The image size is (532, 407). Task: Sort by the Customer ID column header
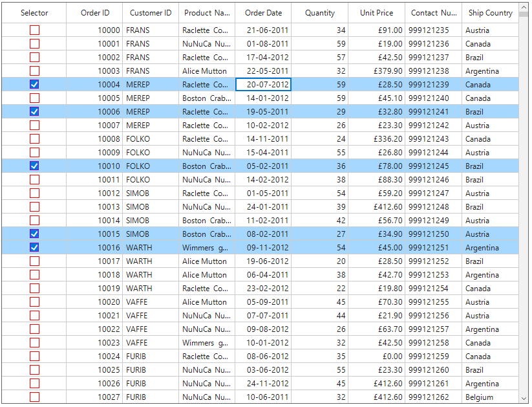[x=151, y=13]
